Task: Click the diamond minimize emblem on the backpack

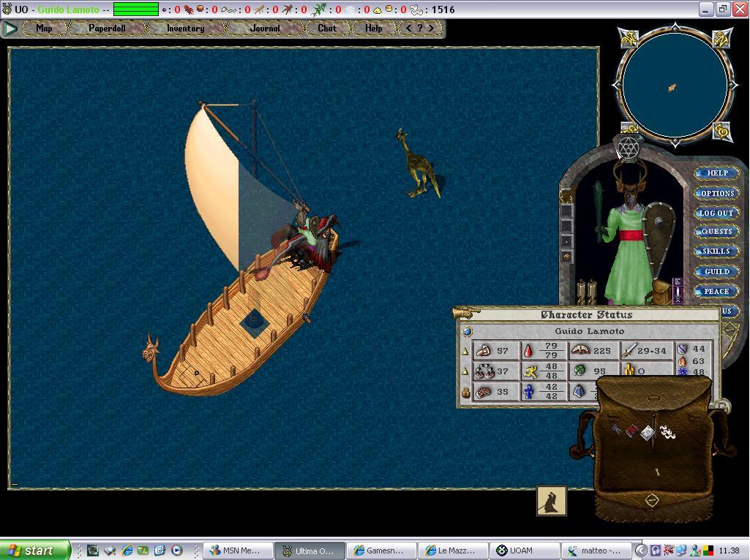Action: pyautogui.click(x=652, y=501)
